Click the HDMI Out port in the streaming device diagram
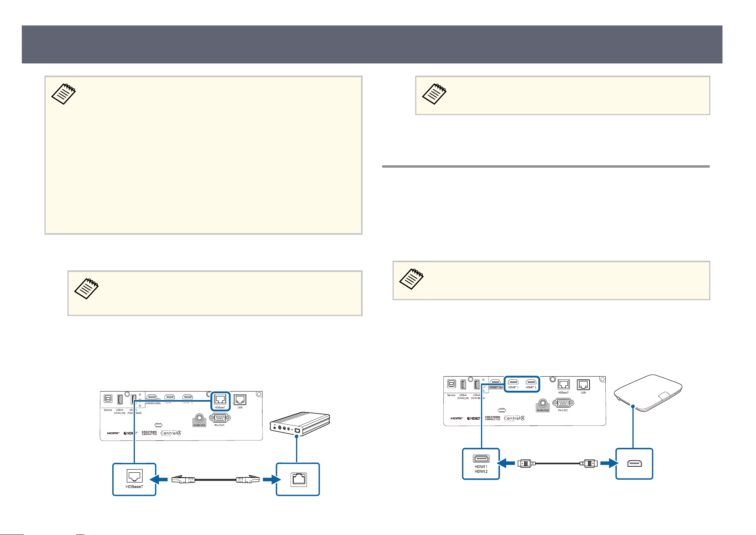This screenshot has height=535, width=756. pyautogui.click(x=495, y=381)
